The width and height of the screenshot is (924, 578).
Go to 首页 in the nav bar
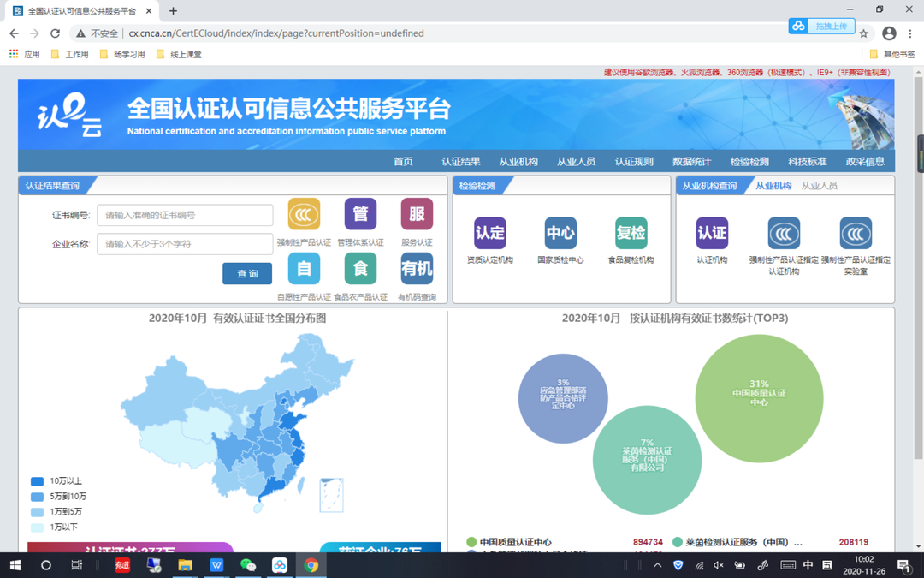403,162
